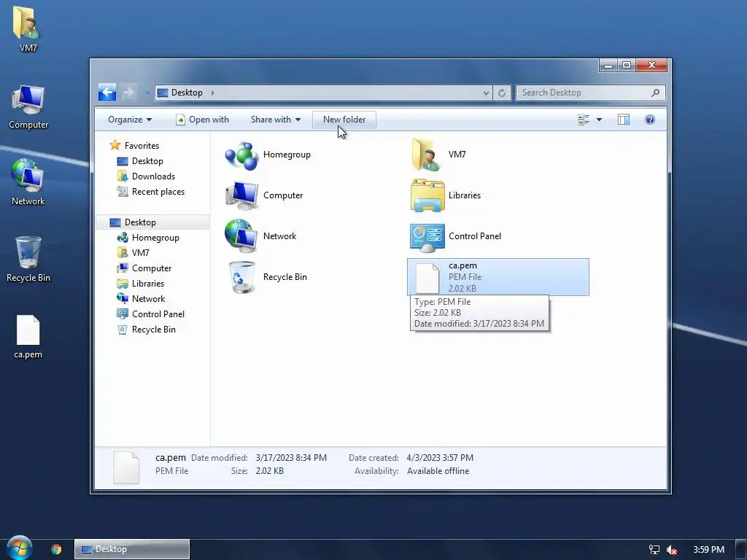Launch Chrome from the taskbar
747x560 pixels.
(56, 549)
